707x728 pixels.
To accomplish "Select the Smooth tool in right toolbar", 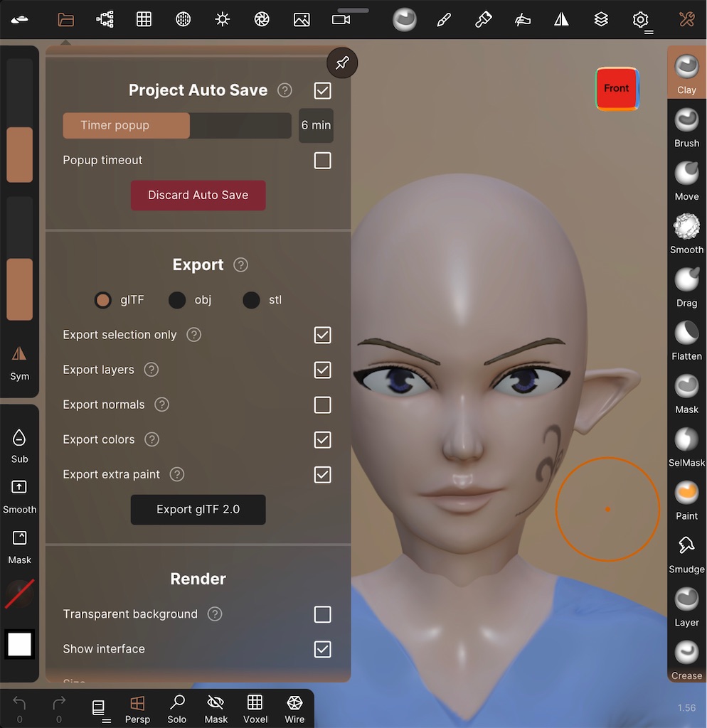I will click(x=686, y=233).
